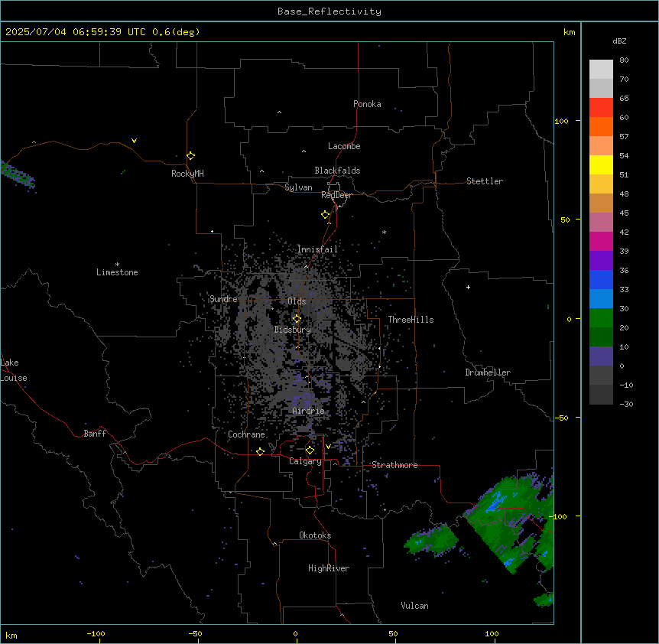Click the yellow diamond marker above Calgary label

[x=310, y=450]
